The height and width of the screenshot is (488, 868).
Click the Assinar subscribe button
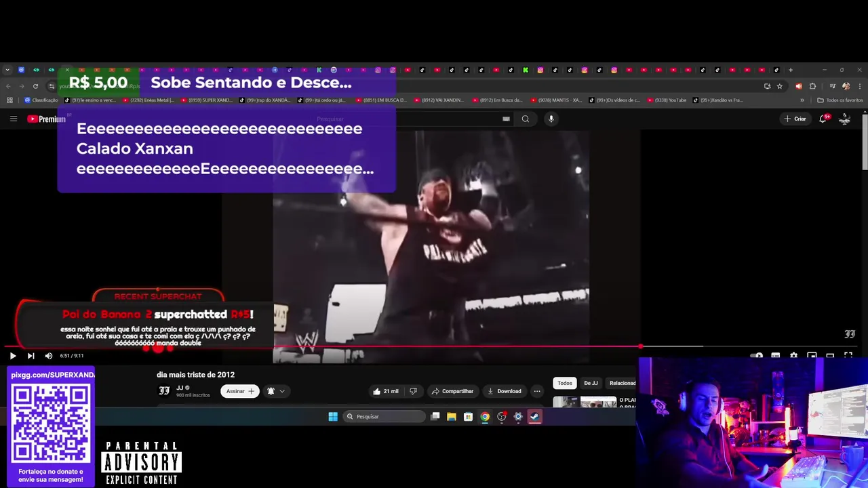coord(240,391)
